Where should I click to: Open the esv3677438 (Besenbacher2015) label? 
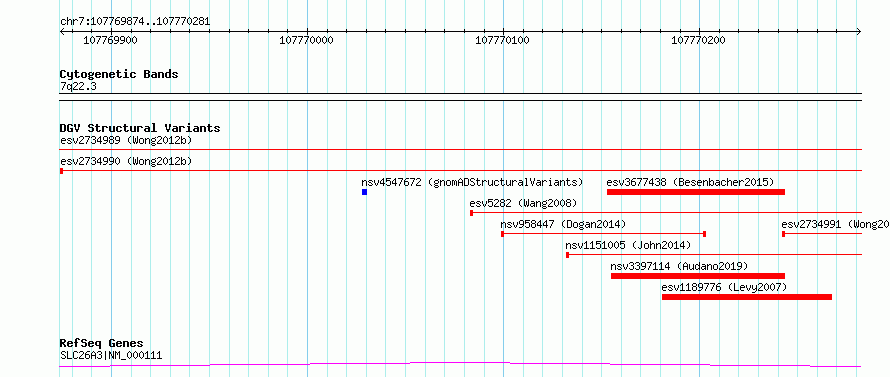pyautogui.click(x=690, y=182)
